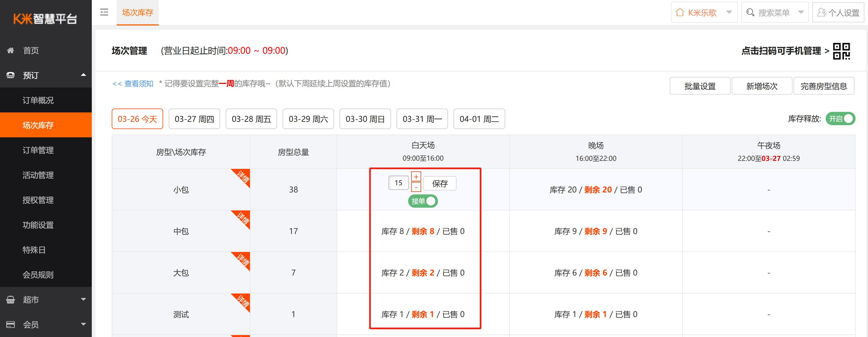Click the sidebar collapse hamburger icon

coord(104,12)
